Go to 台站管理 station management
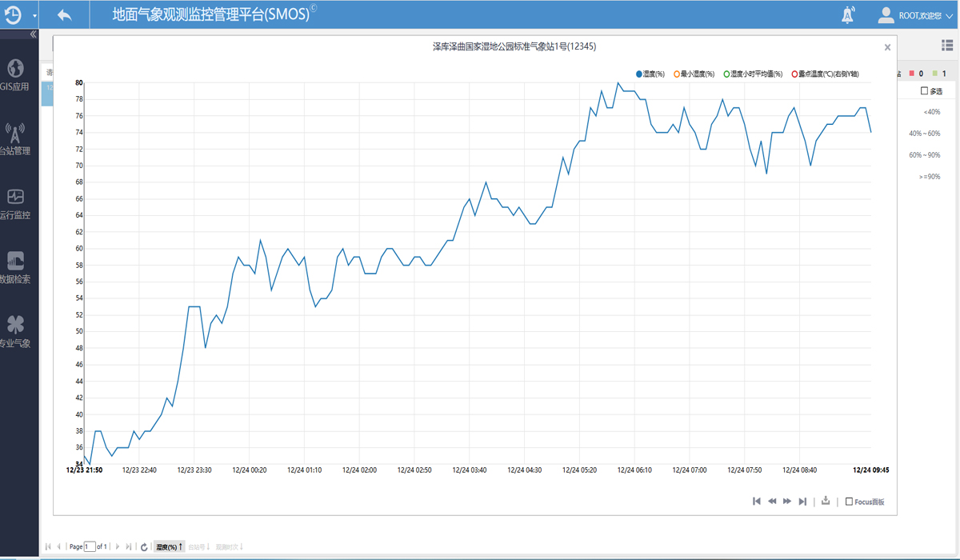Screen dimensions: 960x560 pyautogui.click(x=15, y=139)
